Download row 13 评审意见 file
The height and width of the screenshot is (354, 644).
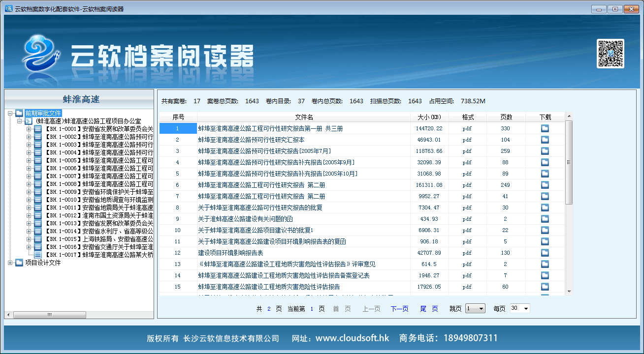(x=545, y=264)
